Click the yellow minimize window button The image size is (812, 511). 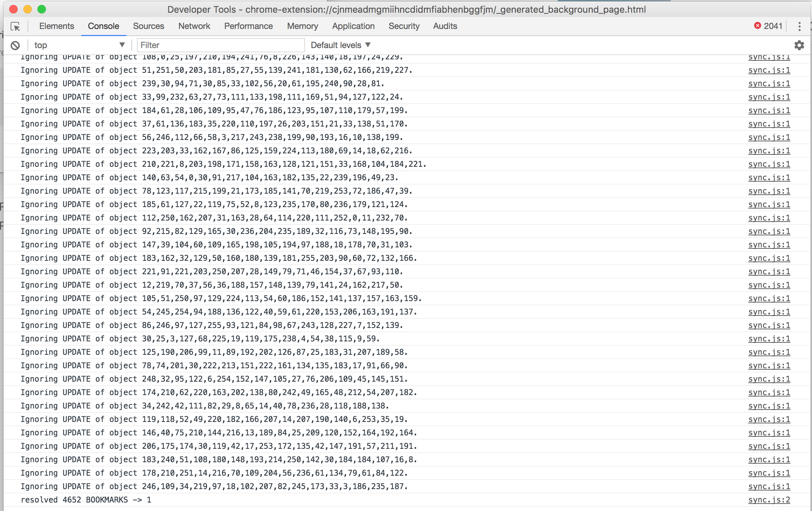coord(28,9)
